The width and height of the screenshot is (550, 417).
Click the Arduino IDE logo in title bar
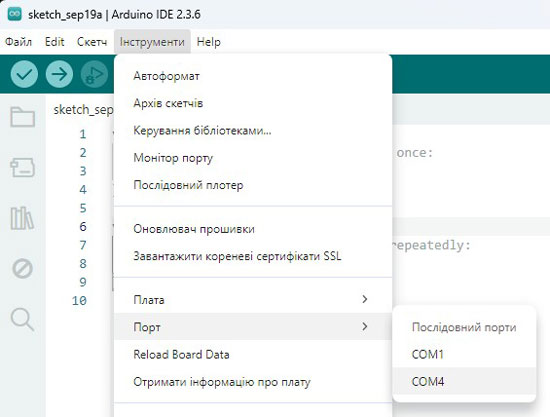point(15,14)
